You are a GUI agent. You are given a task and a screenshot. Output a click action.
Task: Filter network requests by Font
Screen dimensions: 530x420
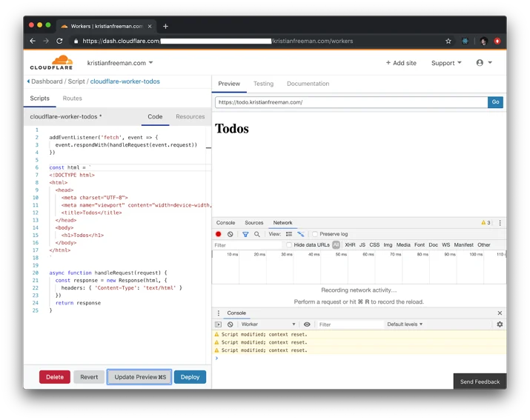(x=420, y=245)
